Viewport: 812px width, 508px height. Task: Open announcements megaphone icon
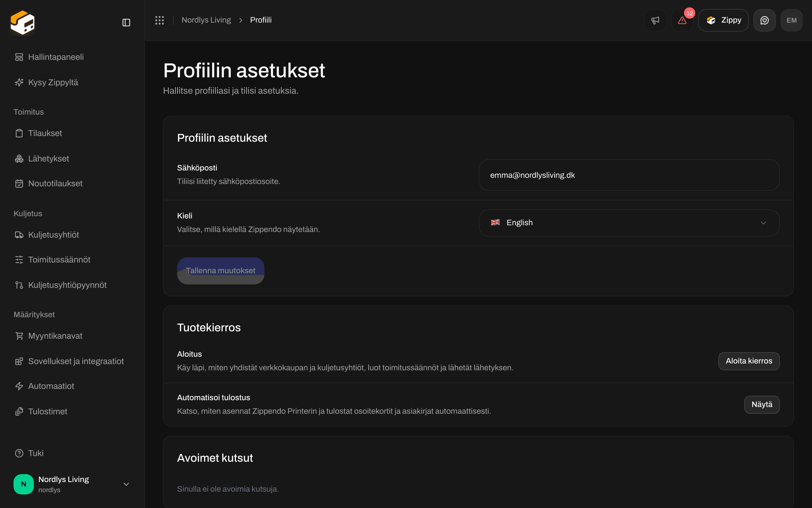655,20
